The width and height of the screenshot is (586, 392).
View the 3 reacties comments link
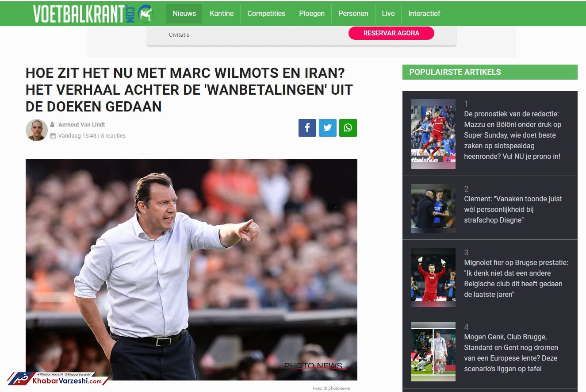tap(113, 136)
